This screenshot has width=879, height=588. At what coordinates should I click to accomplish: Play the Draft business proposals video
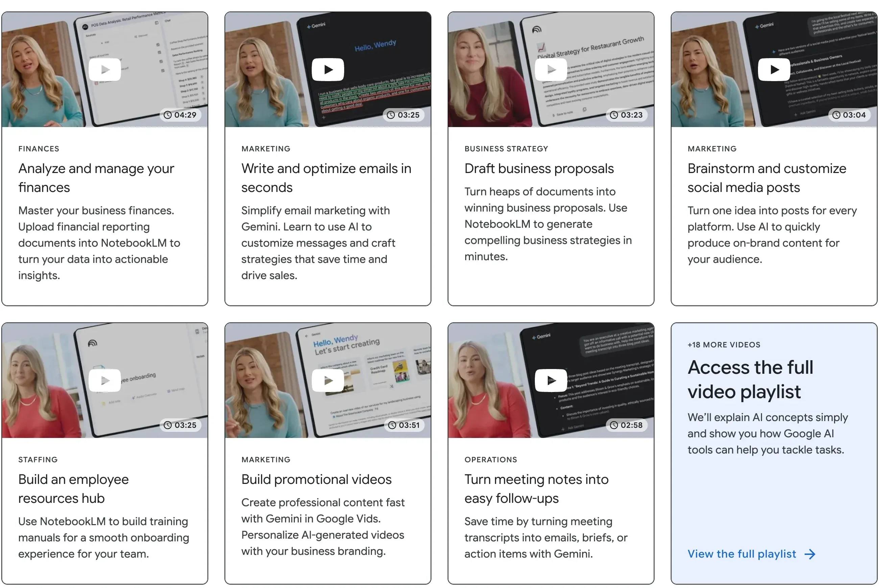click(x=551, y=69)
